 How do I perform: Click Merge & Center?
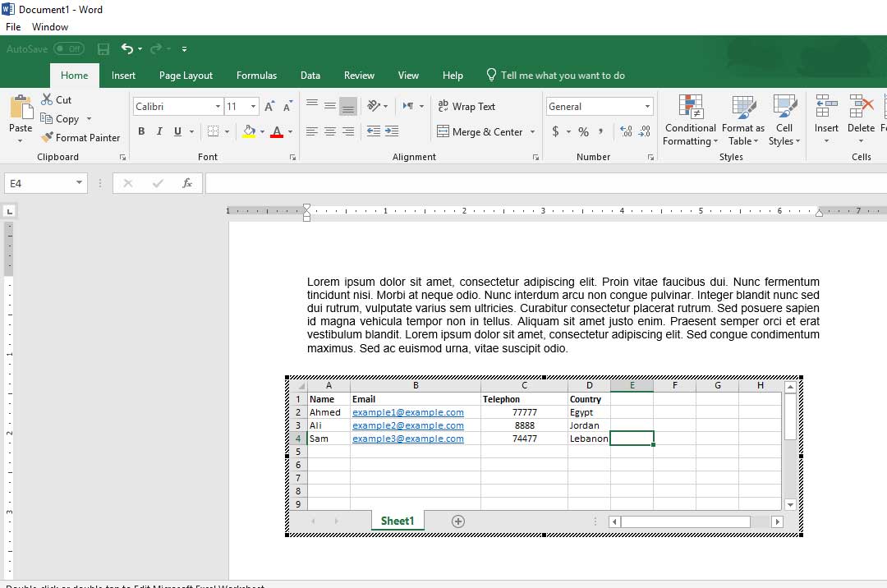point(480,131)
